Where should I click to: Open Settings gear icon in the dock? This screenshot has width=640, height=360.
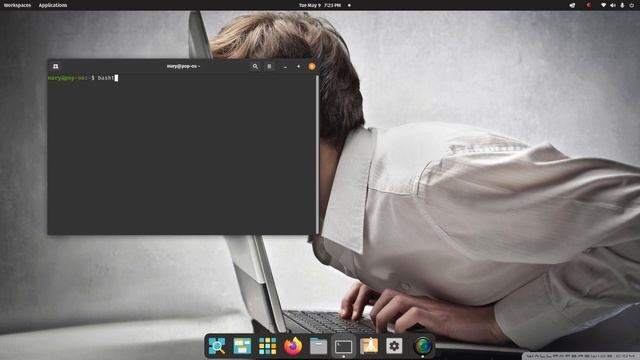tap(394, 346)
